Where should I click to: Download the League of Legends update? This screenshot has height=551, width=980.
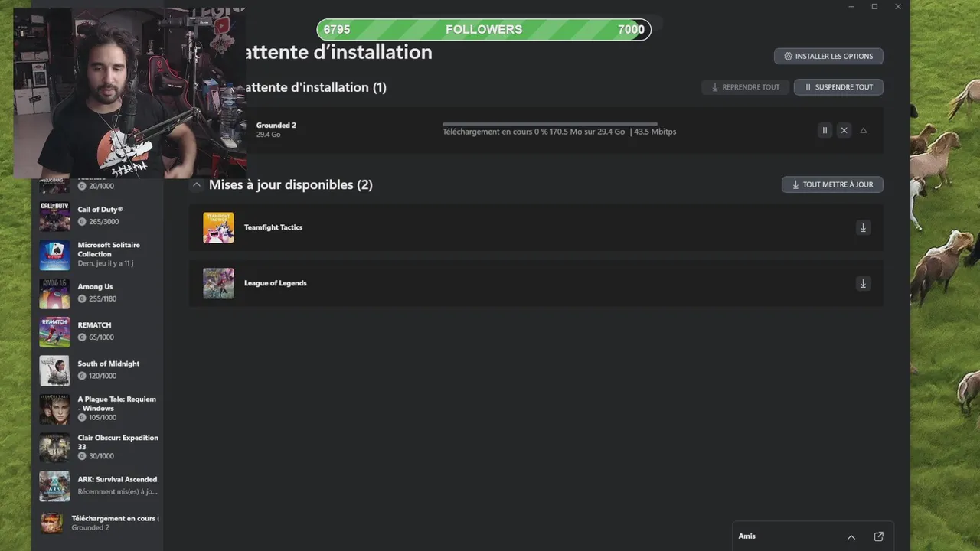point(863,283)
